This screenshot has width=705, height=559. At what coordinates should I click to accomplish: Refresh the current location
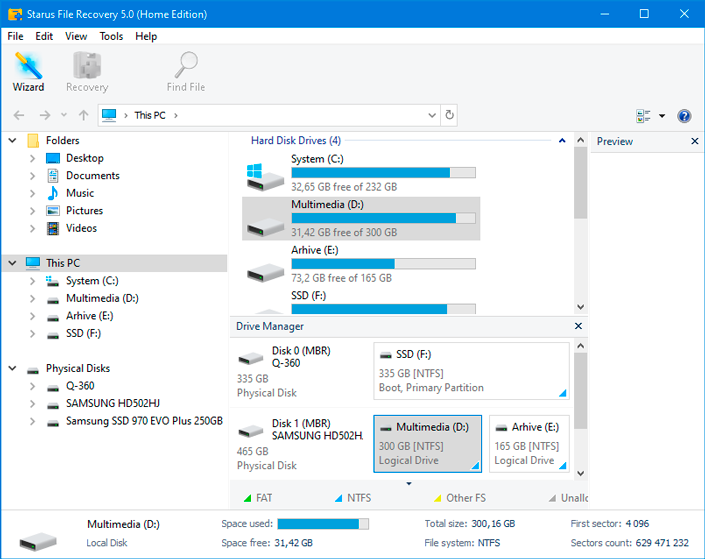(449, 115)
